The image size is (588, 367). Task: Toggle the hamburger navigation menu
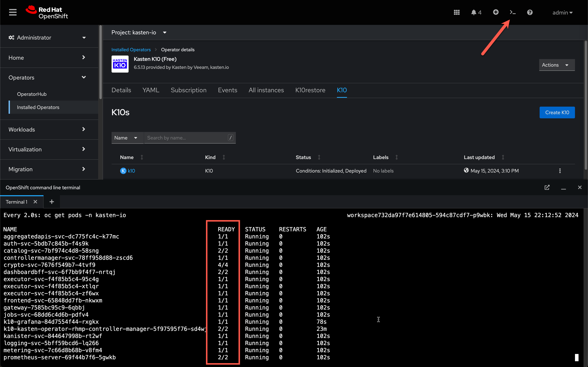[13, 12]
